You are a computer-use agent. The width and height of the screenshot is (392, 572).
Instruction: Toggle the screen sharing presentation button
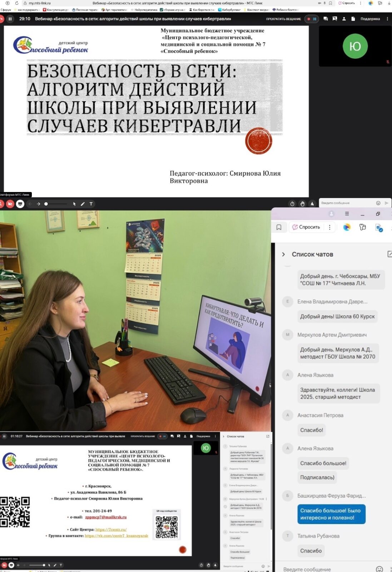point(20,204)
